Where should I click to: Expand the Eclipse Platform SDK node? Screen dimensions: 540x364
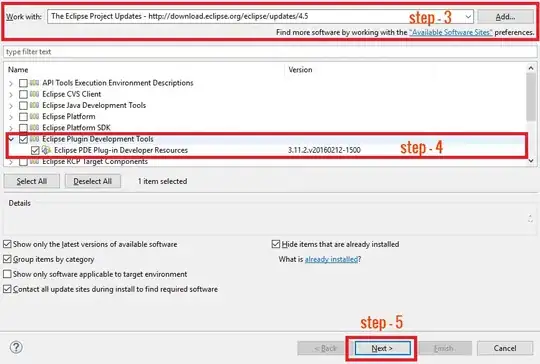(x=11, y=128)
